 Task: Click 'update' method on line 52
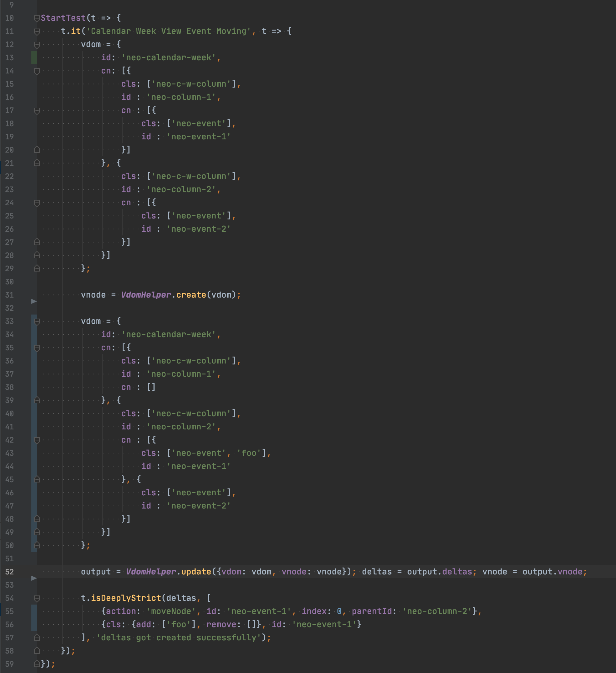196,572
